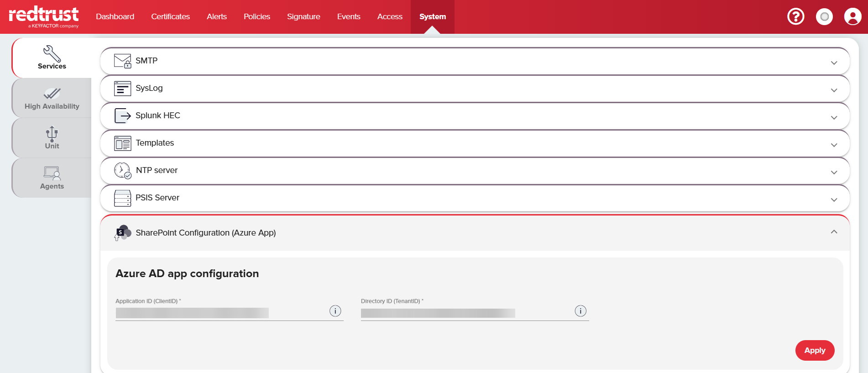Open the Access menu
The height and width of the screenshot is (373, 868).
coord(390,16)
